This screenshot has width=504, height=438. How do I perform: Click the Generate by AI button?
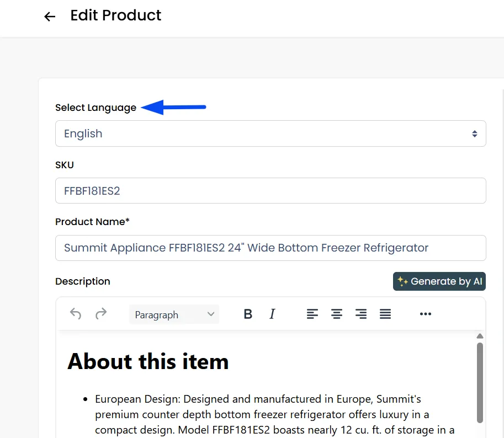439,281
